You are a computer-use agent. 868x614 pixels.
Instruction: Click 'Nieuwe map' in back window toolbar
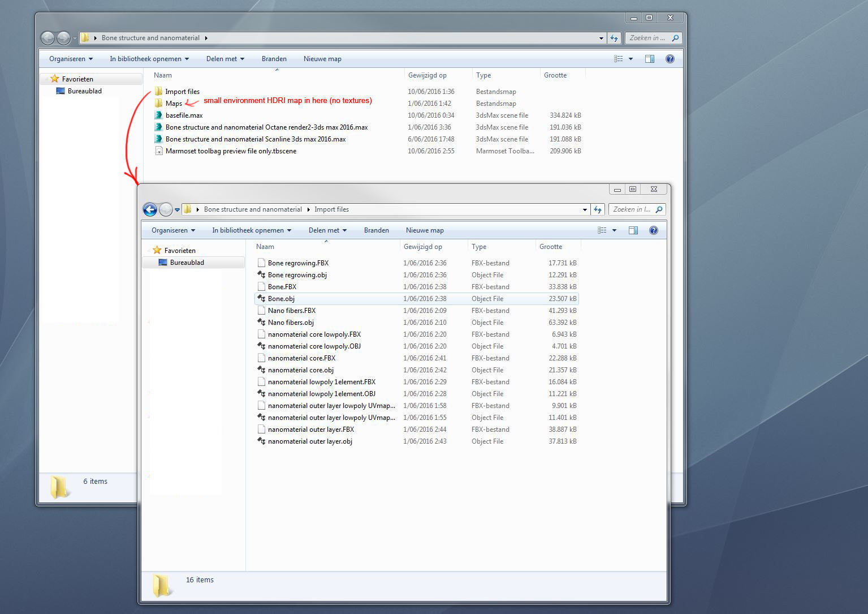pyautogui.click(x=322, y=59)
